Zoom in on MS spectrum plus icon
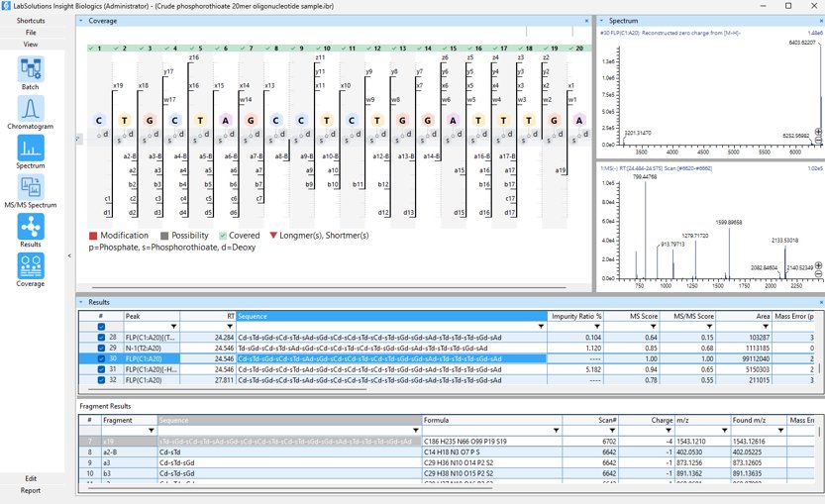 point(818,265)
